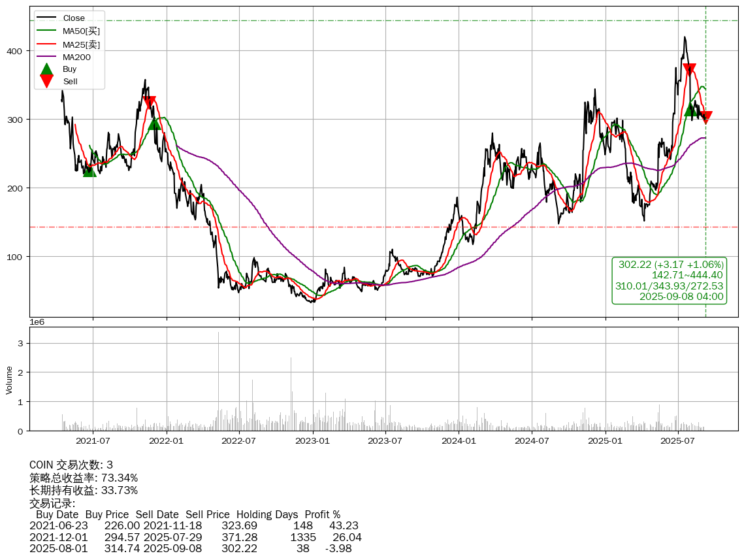Click the last sell marker at 302
Viewport: 744px width, 560px height.
click(x=705, y=117)
